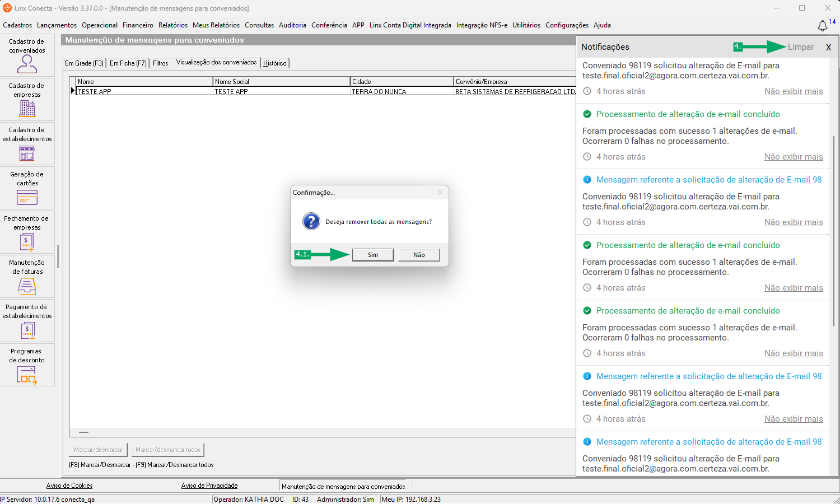Switch to the Histórico tab
Image resolution: width=840 pixels, height=504 pixels.
(x=275, y=63)
